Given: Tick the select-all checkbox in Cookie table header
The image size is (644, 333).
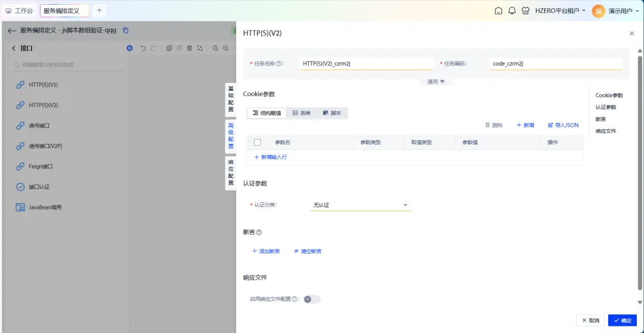Looking at the screenshot, I should point(258,142).
